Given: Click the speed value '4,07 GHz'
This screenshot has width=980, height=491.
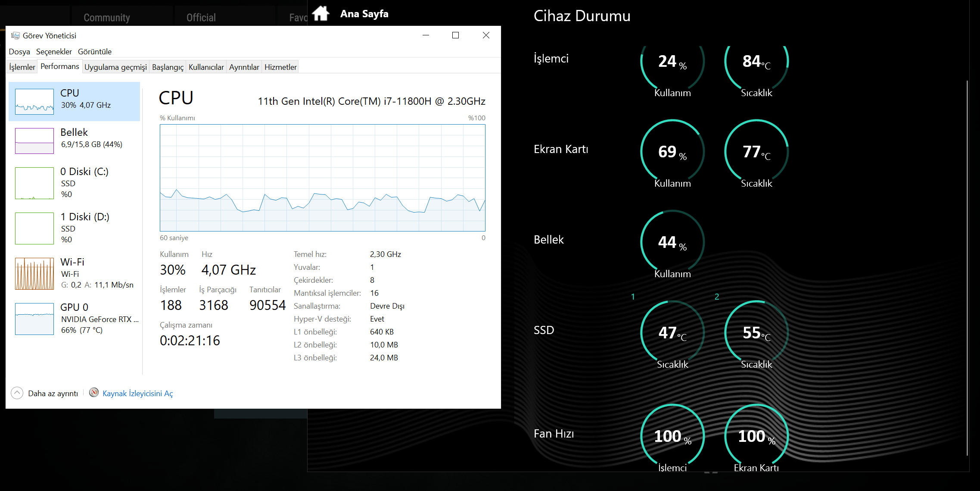Looking at the screenshot, I should tap(229, 270).
